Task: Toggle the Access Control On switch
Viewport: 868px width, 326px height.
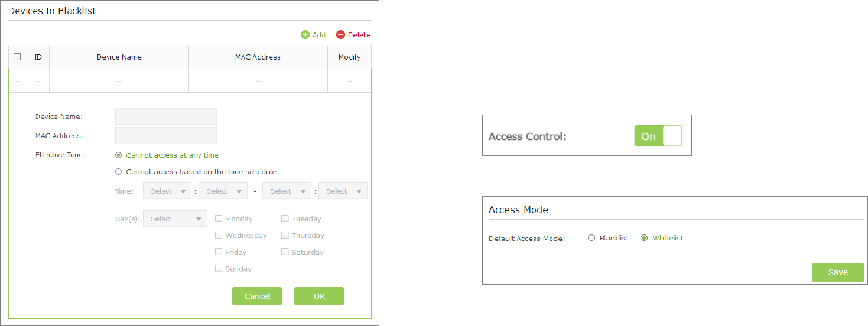Action: point(658,136)
